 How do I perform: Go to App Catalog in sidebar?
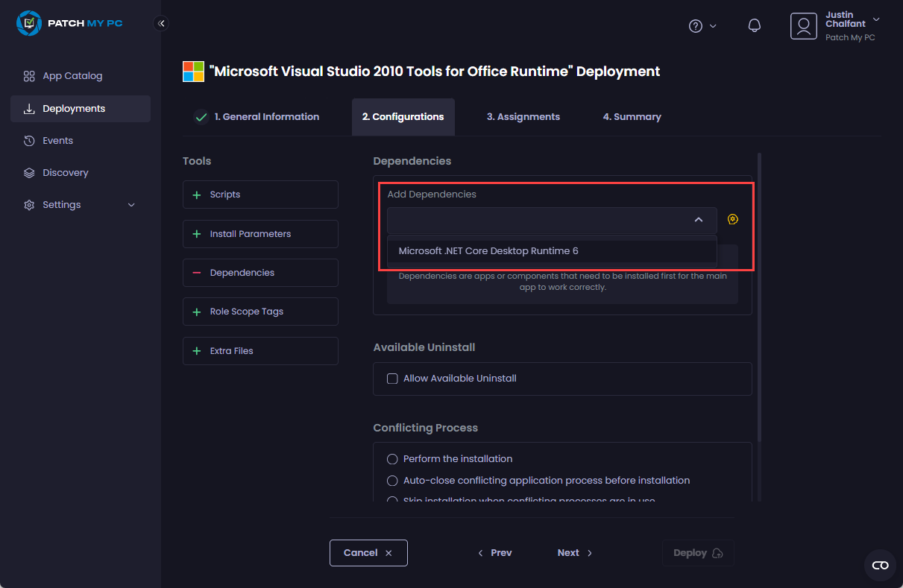[72, 76]
